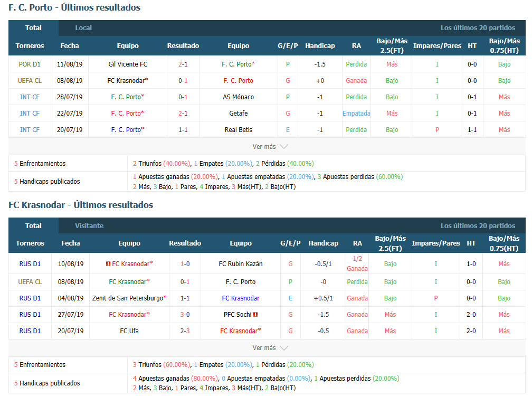Click INT CF tournament on the 28/07/19 row
The width and height of the screenshot is (532, 396).
point(30,97)
